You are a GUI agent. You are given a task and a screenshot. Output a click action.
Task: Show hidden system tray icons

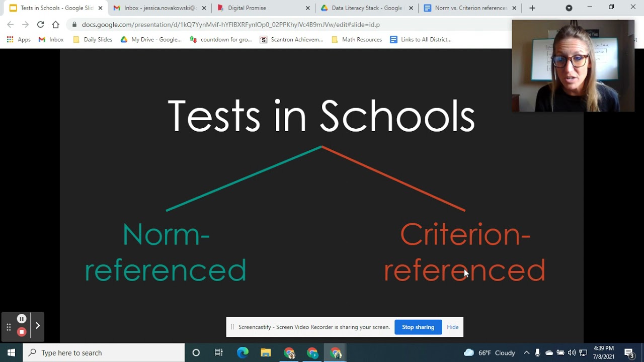coord(526,352)
